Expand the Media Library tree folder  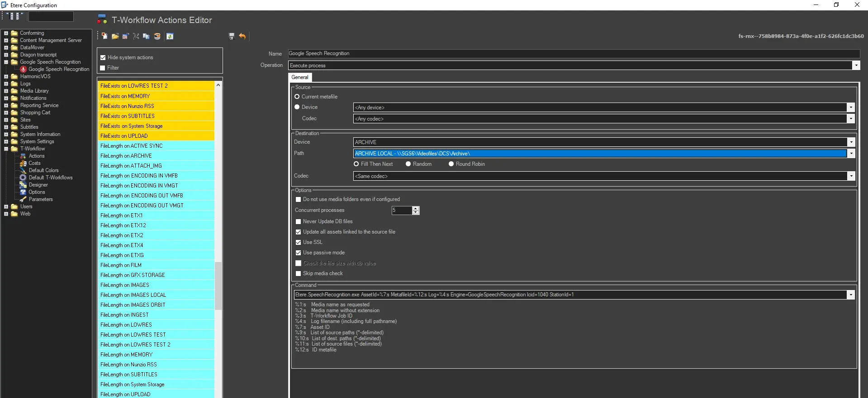(x=6, y=91)
